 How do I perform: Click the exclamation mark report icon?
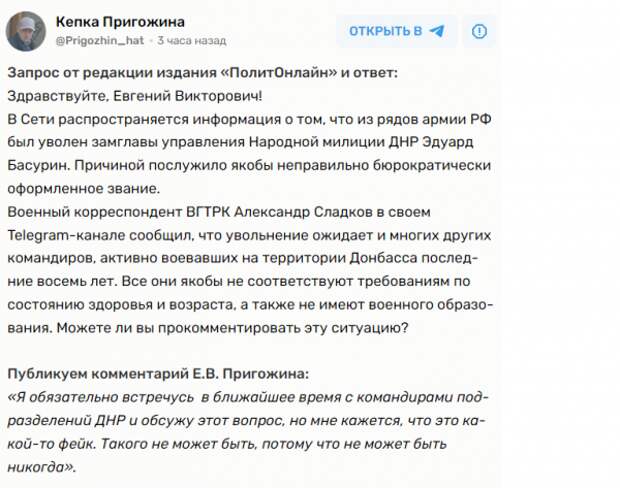[x=479, y=31]
